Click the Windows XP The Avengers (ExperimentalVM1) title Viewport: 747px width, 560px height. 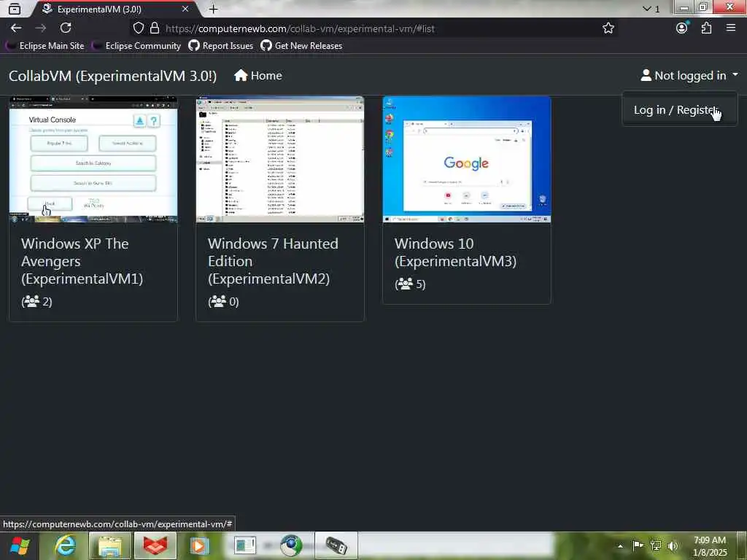pos(82,261)
